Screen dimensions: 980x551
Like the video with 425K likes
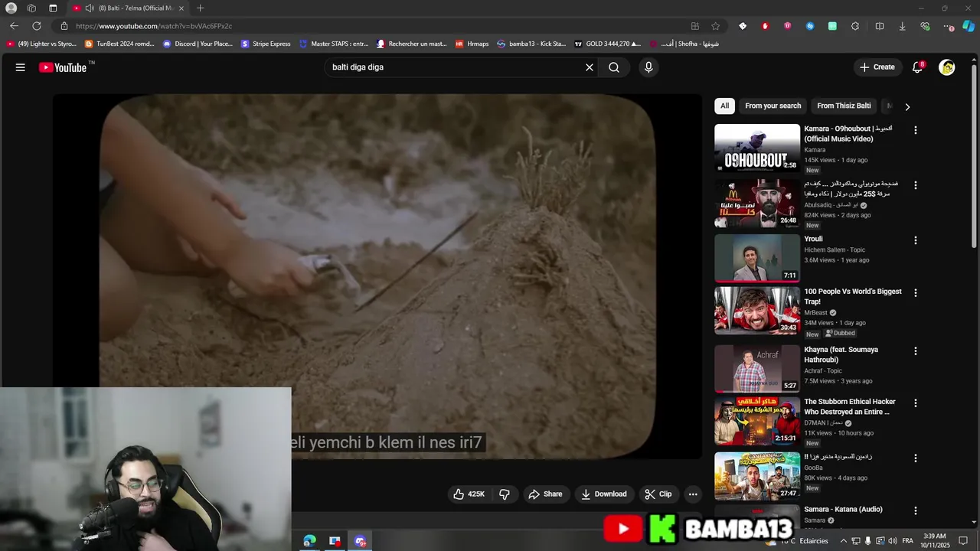click(x=469, y=494)
